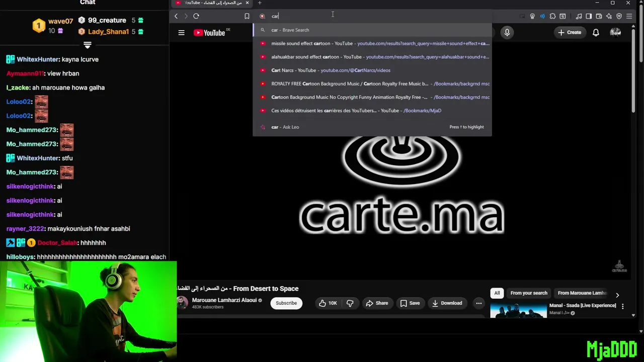Choose 'missile sound effect cartoon' suggestion
Viewport: 644px width, 362px height.
tap(372, 43)
